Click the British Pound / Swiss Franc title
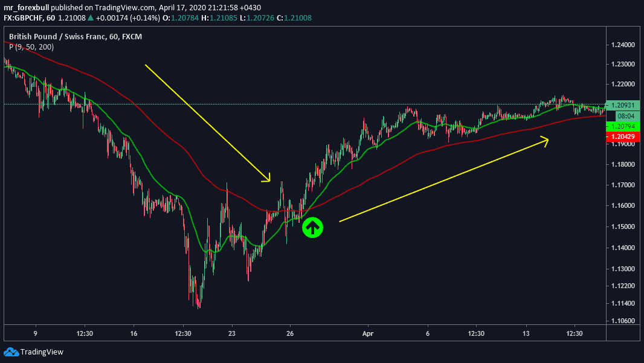The height and width of the screenshot is (363, 644). click(x=59, y=37)
